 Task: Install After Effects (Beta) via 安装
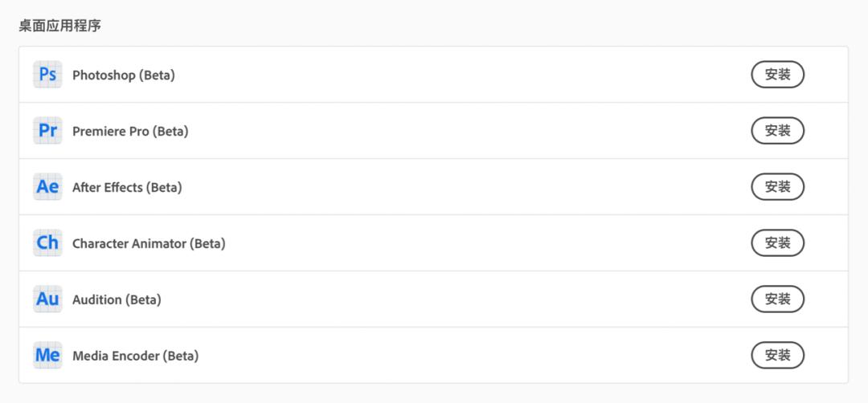click(x=777, y=187)
